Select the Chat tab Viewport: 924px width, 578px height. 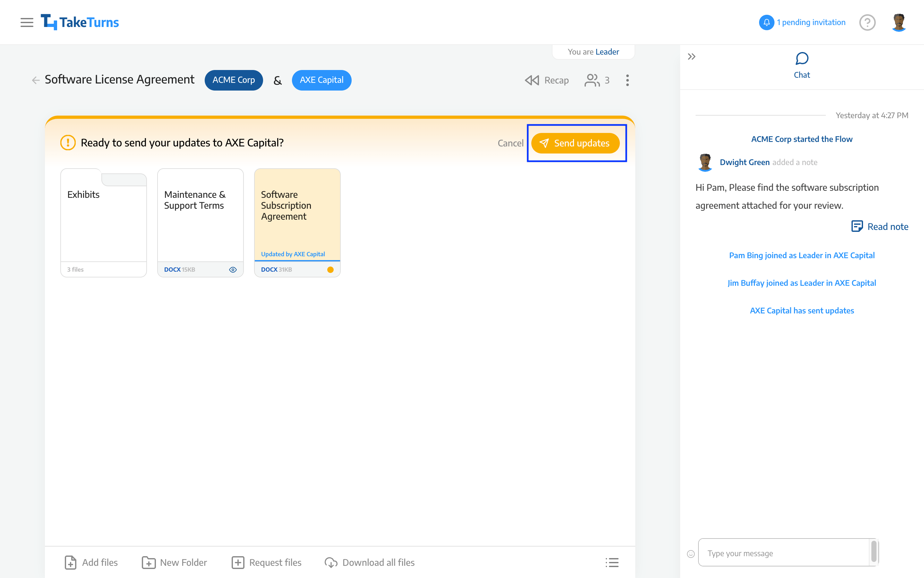802,66
